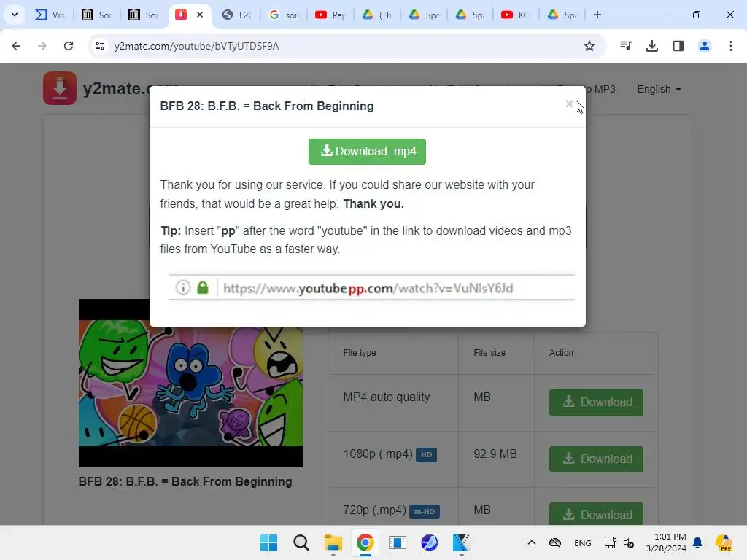Reload the y2mate page
747x560 pixels.
69,46
